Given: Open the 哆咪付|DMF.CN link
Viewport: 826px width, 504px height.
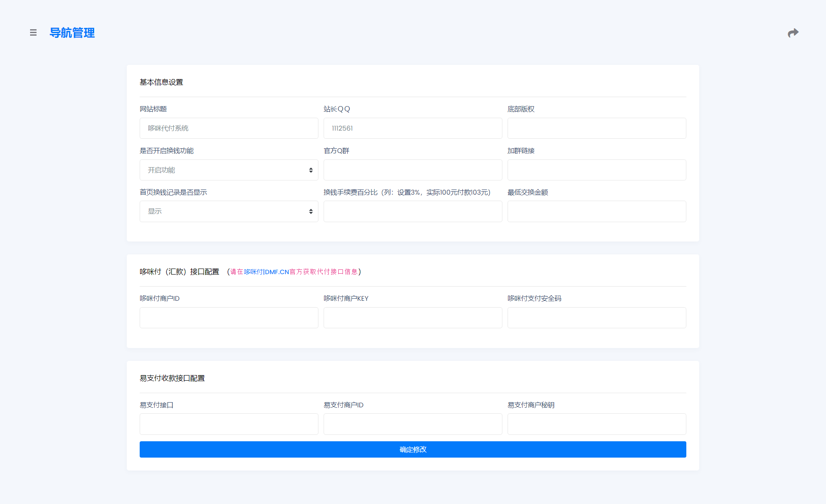Looking at the screenshot, I should (266, 272).
